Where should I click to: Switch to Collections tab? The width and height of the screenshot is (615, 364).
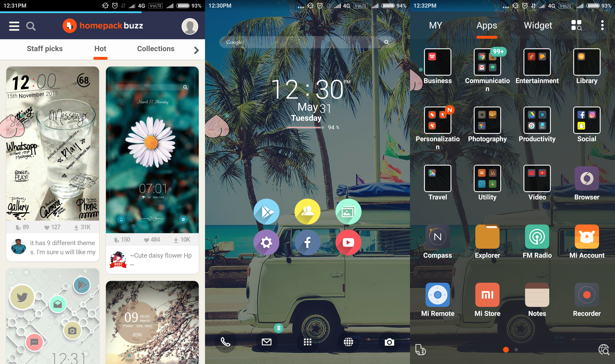pos(156,48)
